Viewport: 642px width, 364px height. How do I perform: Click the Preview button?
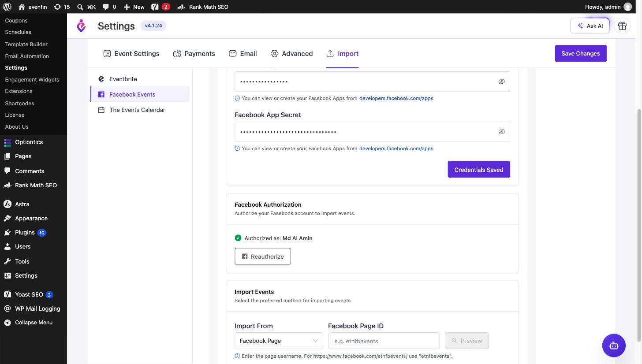(x=467, y=341)
